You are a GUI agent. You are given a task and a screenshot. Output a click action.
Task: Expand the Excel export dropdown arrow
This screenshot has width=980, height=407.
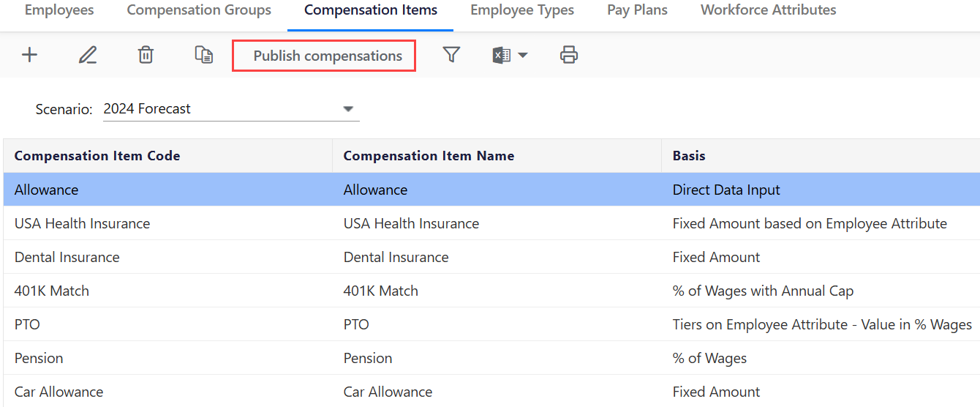523,56
